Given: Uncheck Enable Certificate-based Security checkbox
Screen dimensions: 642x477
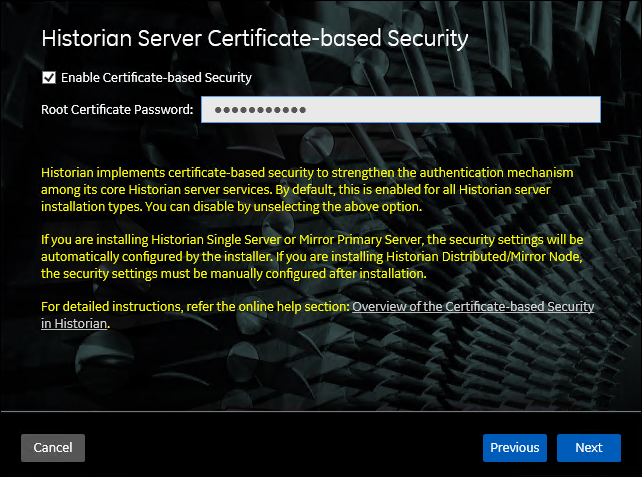Looking at the screenshot, I should click(x=49, y=77).
